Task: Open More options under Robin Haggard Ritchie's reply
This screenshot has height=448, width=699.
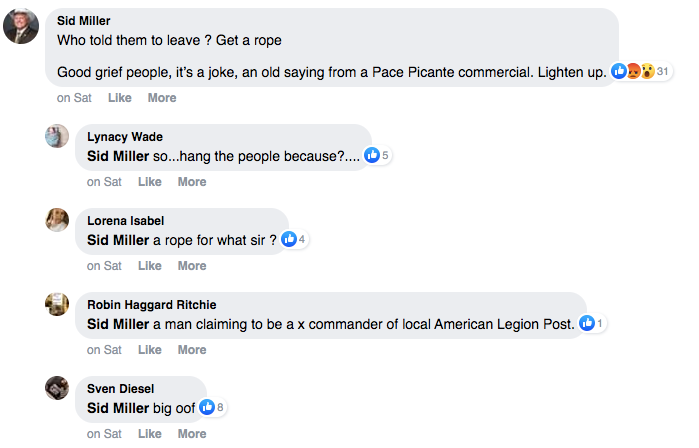Action: pos(192,350)
